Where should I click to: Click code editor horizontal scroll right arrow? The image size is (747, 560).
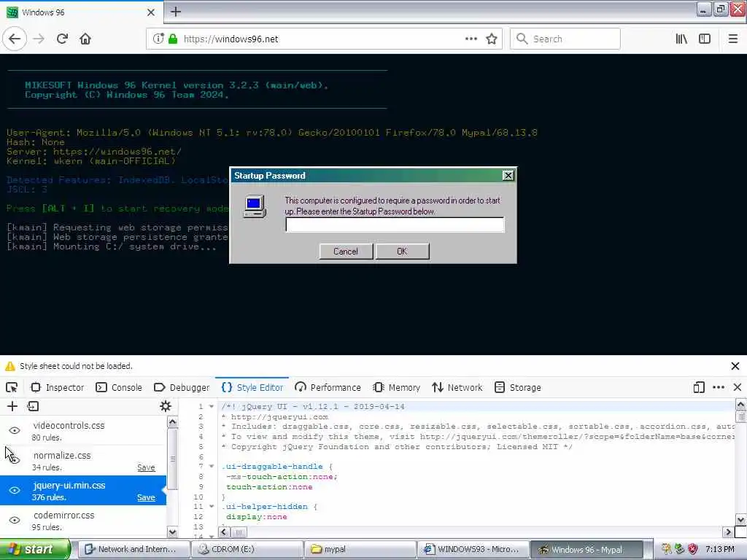click(728, 532)
